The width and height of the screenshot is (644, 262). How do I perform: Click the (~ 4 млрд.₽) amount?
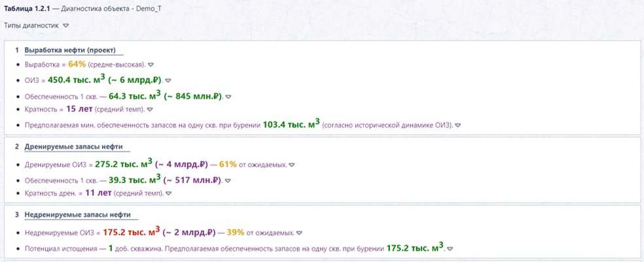[x=181, y=165]
